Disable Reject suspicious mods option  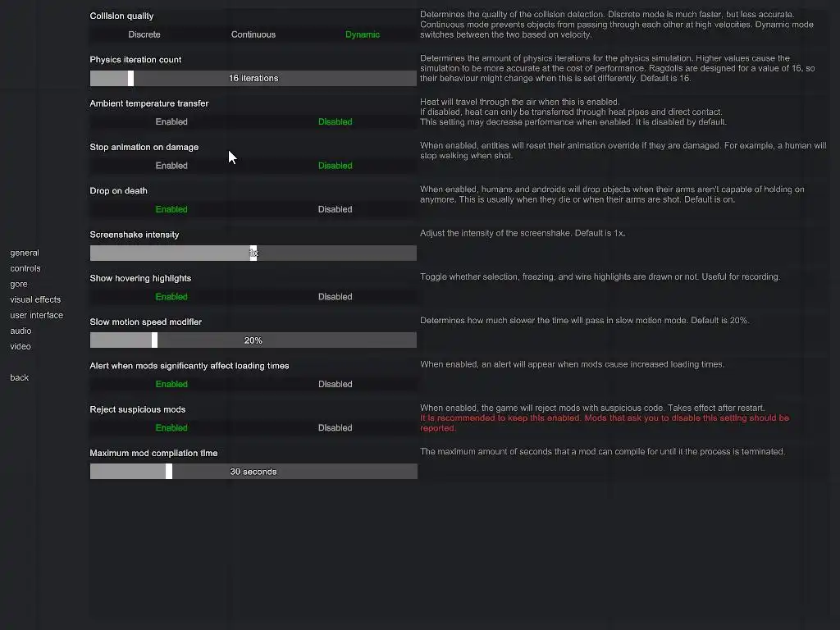click(335, 428)
